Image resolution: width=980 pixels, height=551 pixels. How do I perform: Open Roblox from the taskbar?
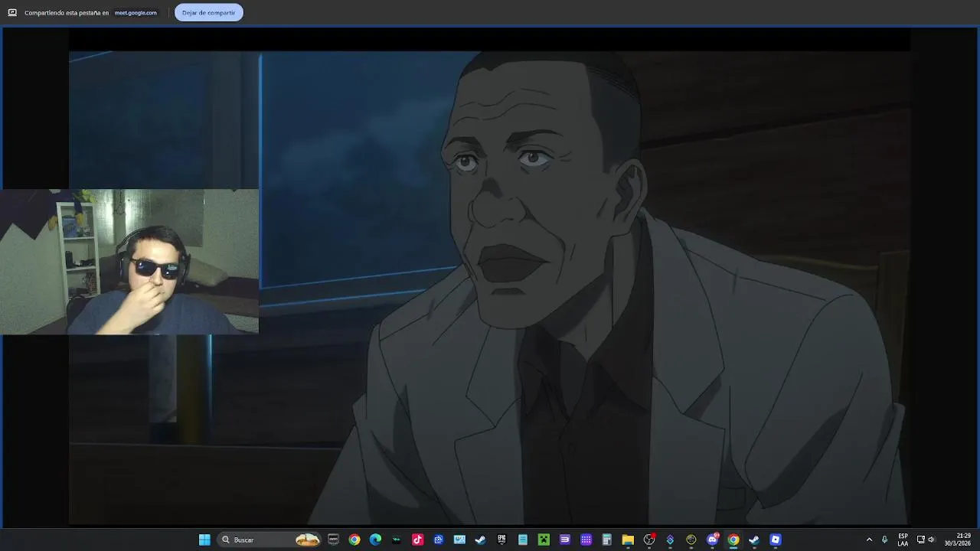(776, 540)
